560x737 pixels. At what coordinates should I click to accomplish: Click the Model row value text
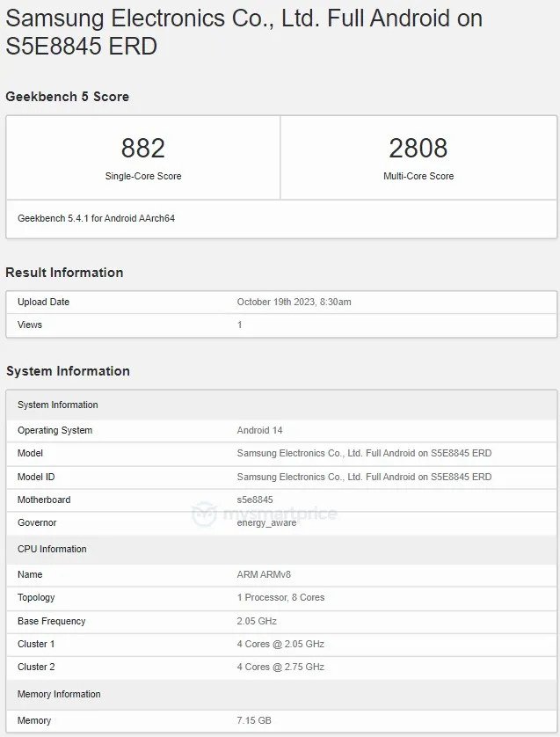[x=364, y=453]
